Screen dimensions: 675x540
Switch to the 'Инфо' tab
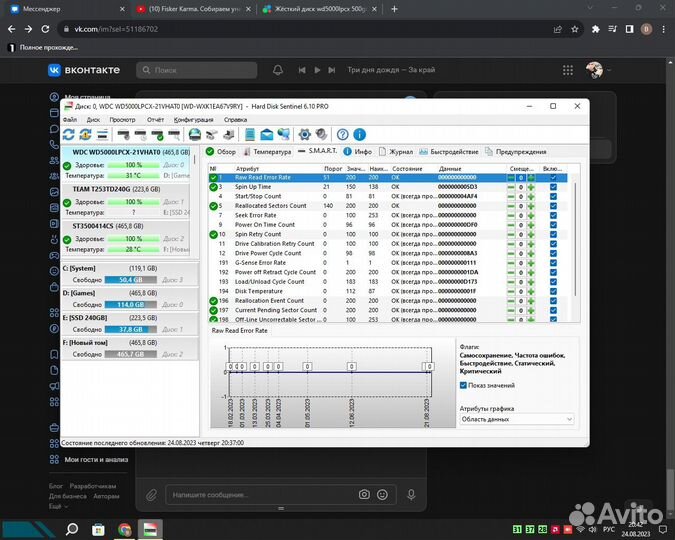coord(357,152)
